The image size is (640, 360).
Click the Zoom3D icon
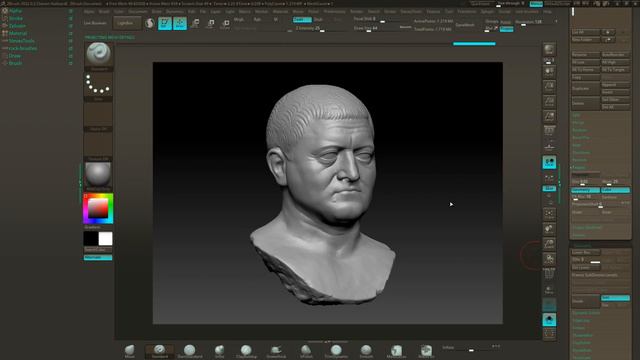point(549,244)
